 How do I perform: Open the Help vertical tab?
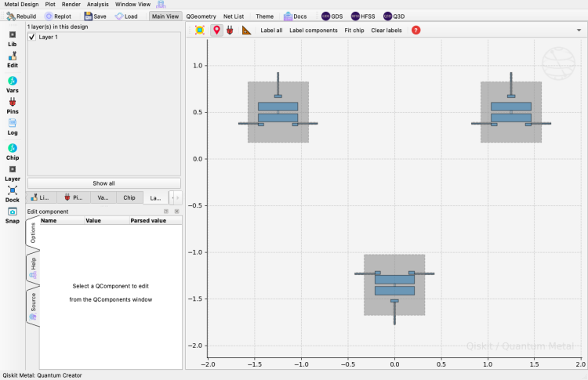tap(33, 268)
